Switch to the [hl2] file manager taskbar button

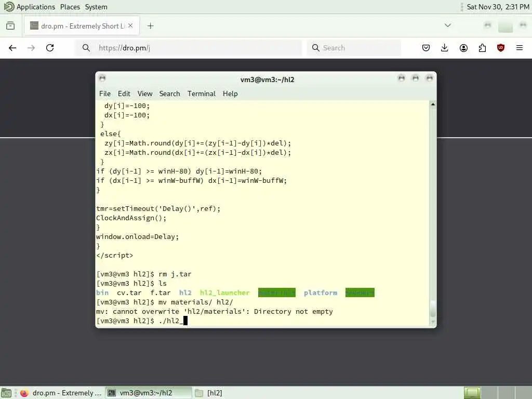[209, 393]
